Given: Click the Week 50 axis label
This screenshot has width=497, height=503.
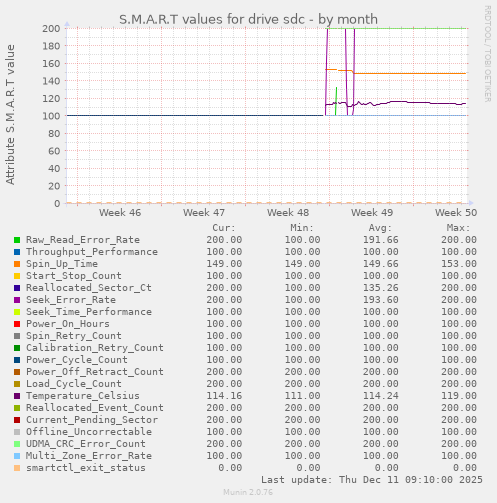Looking at the screenshot, I should pyautogui.click(x=456, y=213).
